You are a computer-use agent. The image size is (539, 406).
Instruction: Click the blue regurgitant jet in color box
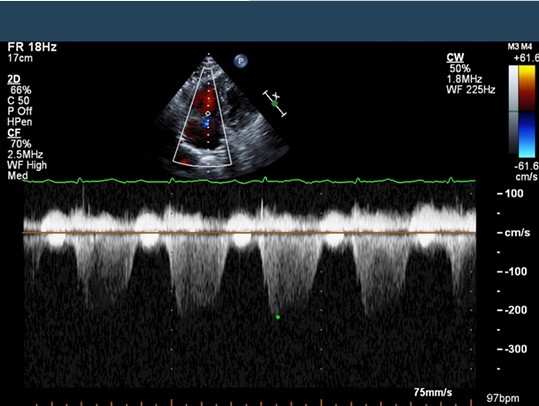click(x=206, y=123)
